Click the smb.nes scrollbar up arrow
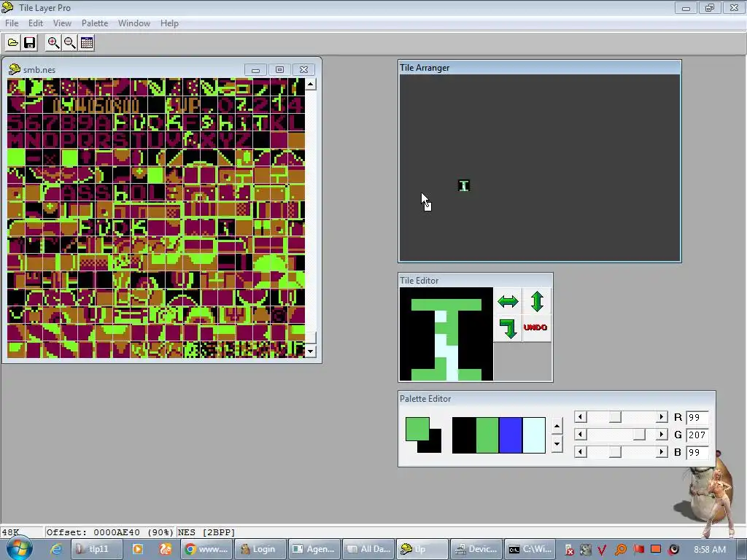Image resolution: width=747 pixels, height=560 pixels. (x=311, y=85)
